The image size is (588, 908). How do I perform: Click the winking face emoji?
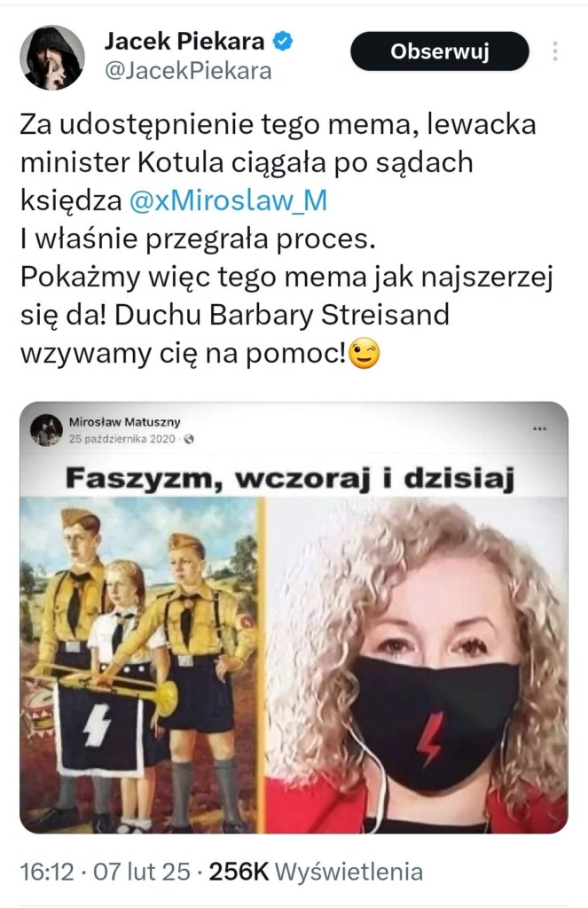pyautogui.click(x=364, y=353)
